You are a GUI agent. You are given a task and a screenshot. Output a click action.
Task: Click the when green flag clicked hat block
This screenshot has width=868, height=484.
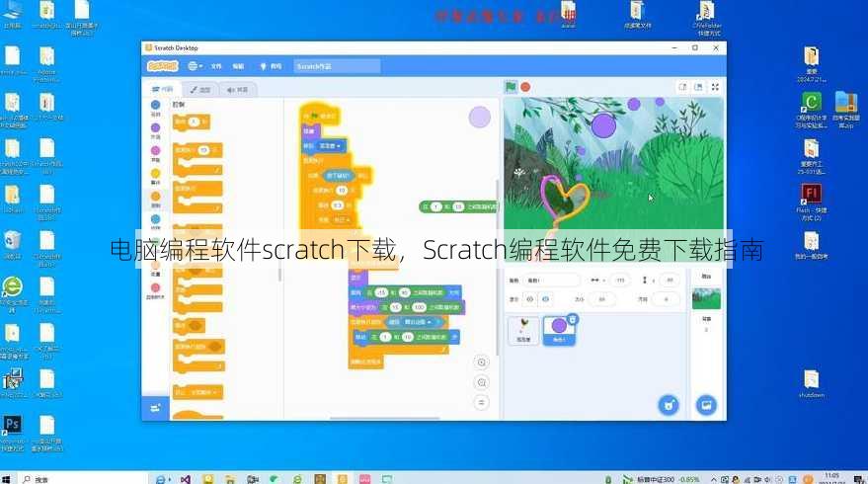click(x=320, y=115)
